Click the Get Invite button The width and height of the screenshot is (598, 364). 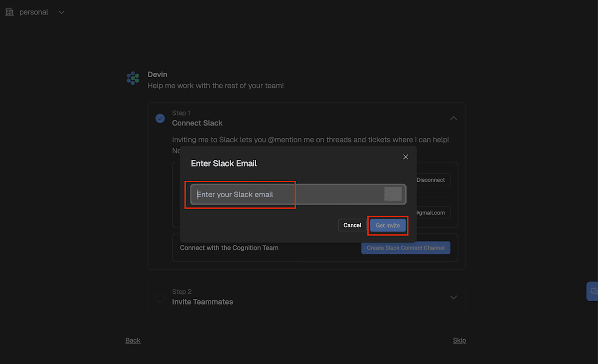click(388, 226)
